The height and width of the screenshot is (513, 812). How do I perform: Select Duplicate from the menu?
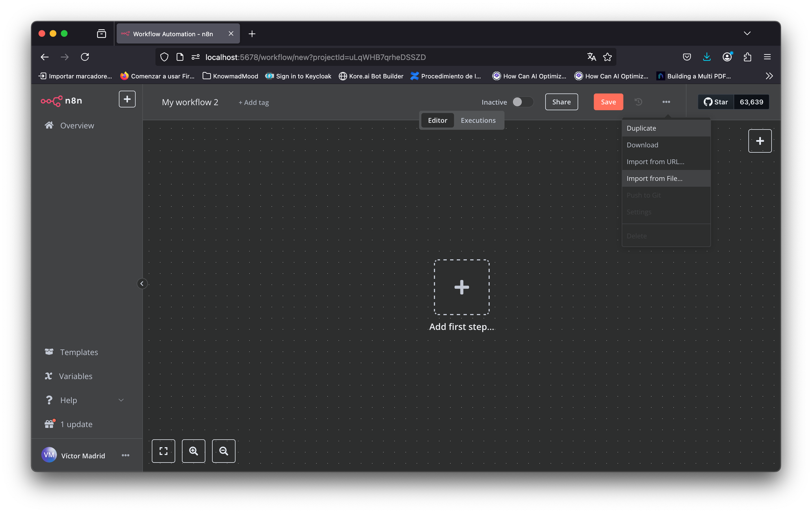click(x=666, y=128)
